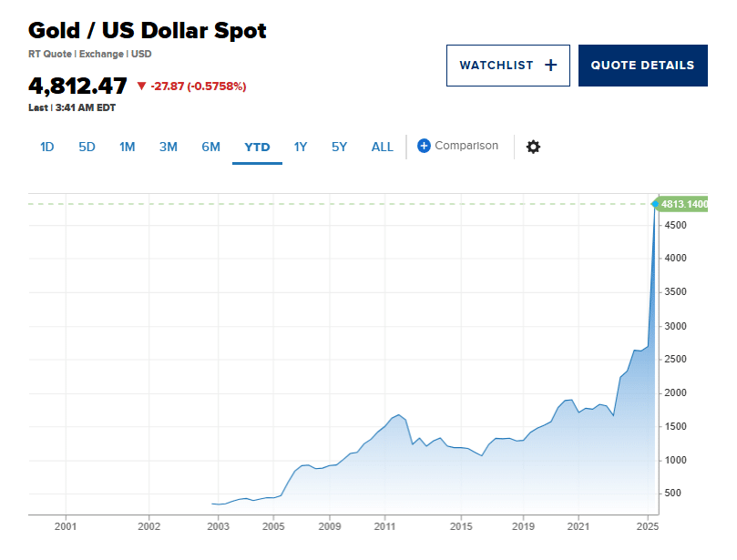Open the chart settings gear icon
The width and height of the screenshot is (737, 560).
(533, 147)
